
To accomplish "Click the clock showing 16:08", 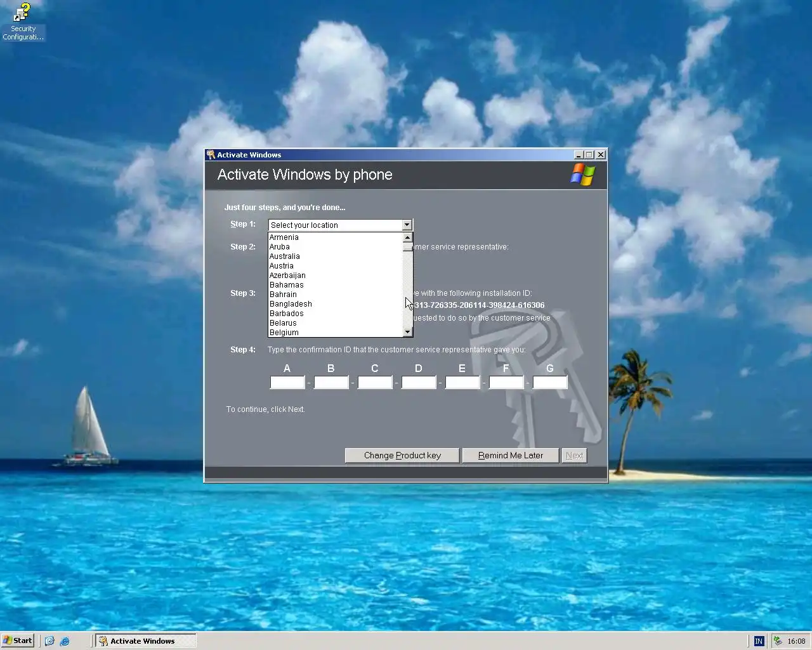I will pyautogui.click(x=796, y=641).
